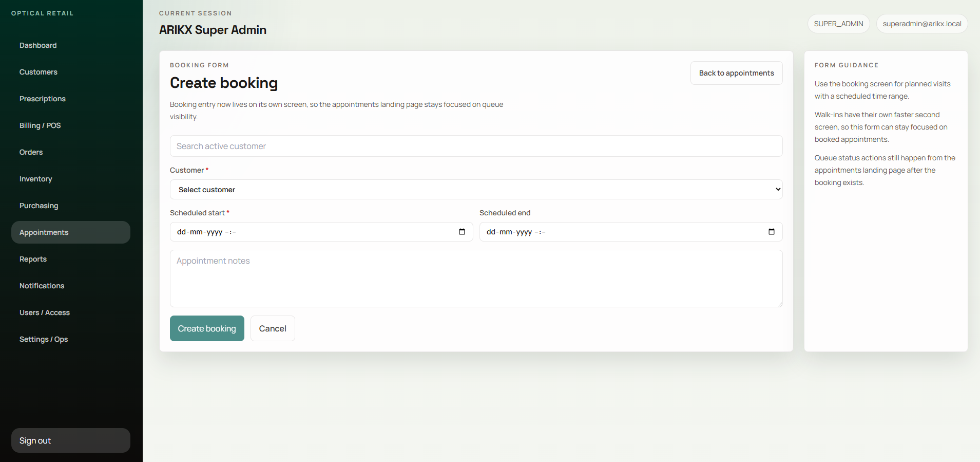Focus the Appointment notes text area
980x462 pixels.
(476, 278)
